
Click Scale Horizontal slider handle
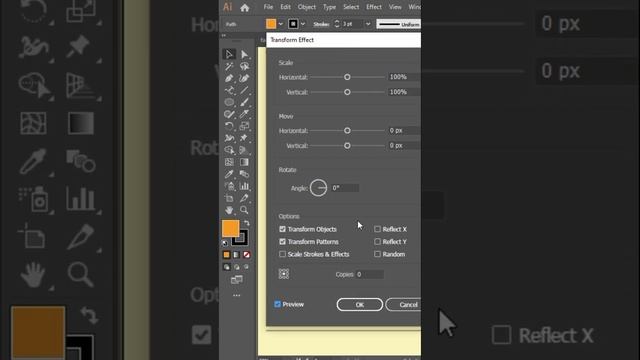coord(347,77)
